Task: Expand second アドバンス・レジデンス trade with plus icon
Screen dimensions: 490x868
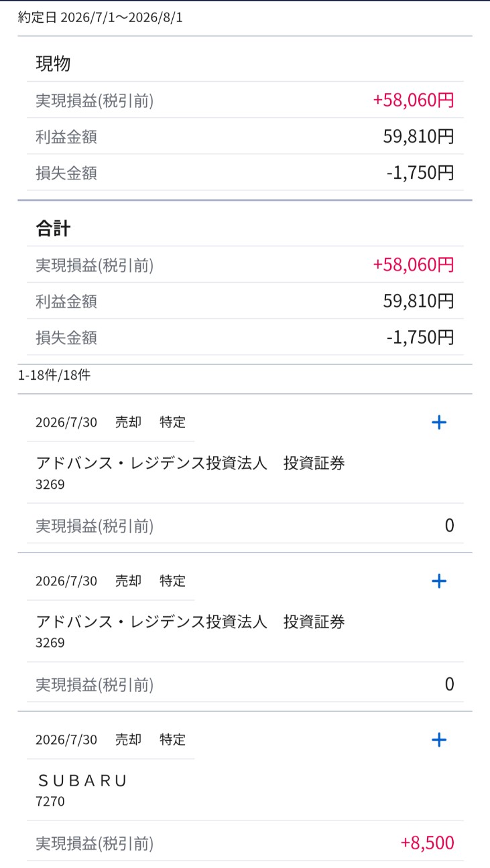Action: [439, 581]
